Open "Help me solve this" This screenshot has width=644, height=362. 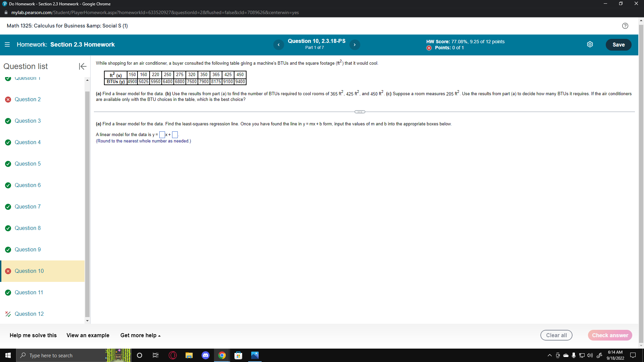[x=33, y=335]
